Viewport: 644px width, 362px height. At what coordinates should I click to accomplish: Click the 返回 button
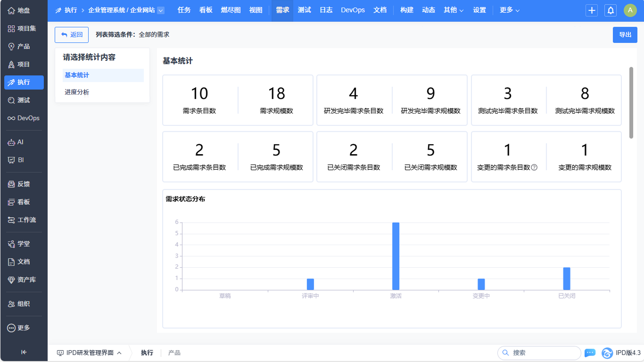click(72, 34)
